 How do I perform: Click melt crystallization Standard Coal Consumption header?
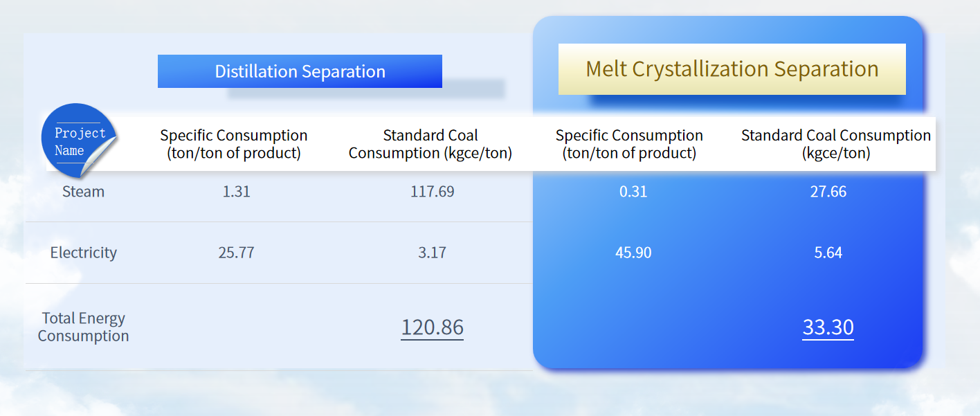tap(835, 144)
